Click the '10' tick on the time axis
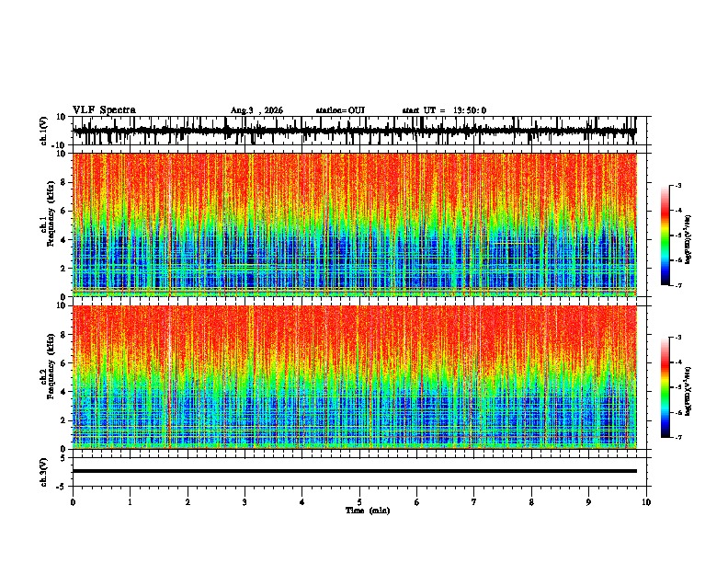Viewport: 728px width, 563px height. pyautogui.click(x=646, y=502)
